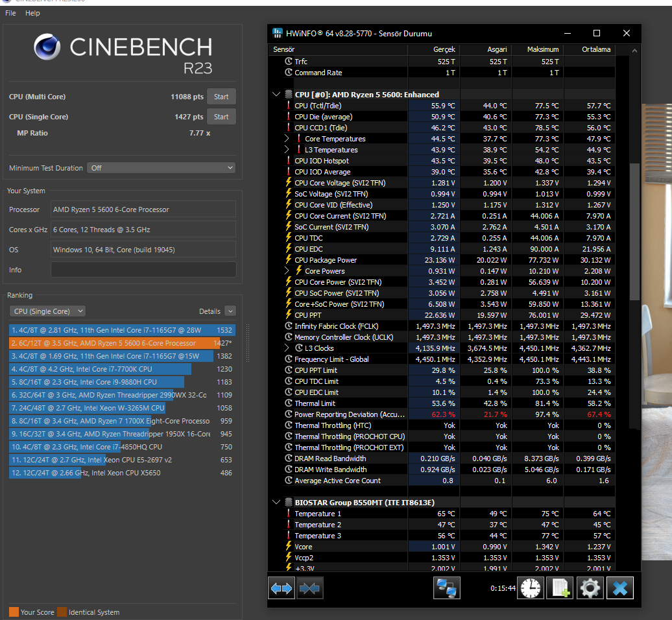Click the Processor name field
This screenshot has width=672, height=620.
point(143,209)
